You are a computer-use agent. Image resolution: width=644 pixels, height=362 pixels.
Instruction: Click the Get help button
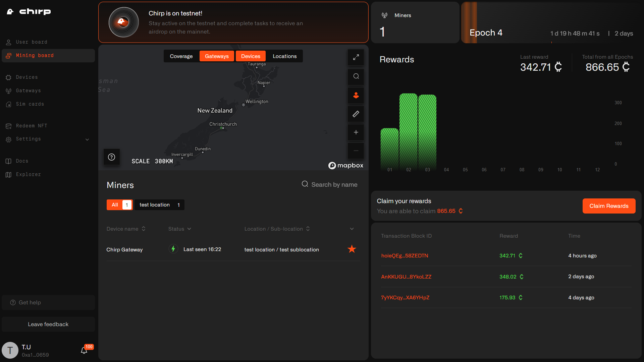click(48, 302)
